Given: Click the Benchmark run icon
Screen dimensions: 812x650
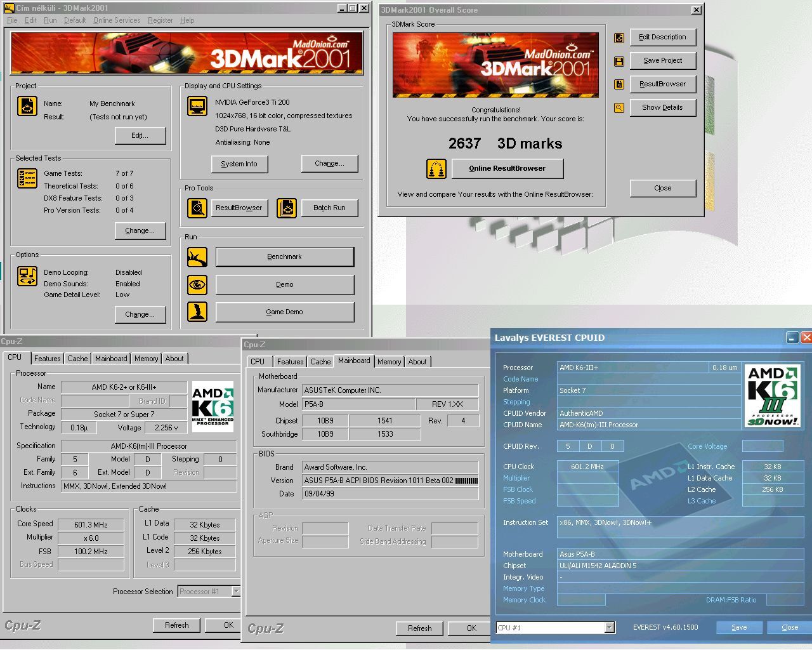Looking at the screenshot, I should coord(197,257).
